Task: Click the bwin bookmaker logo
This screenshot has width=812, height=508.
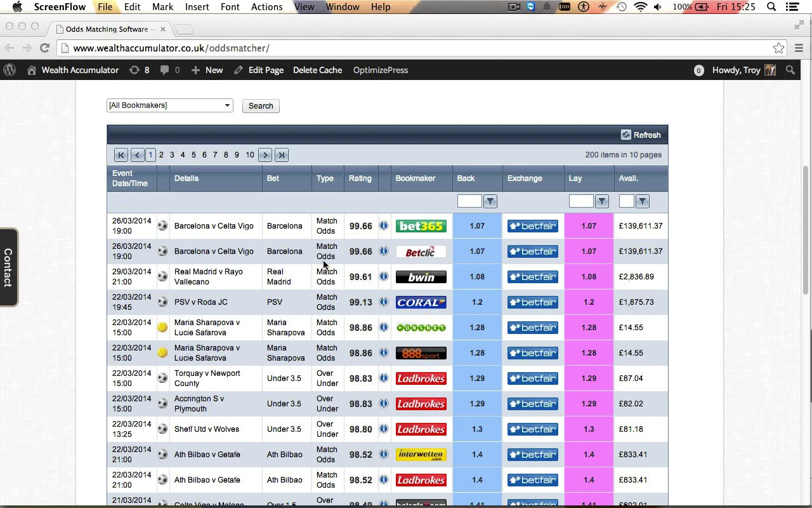Action: tap(421, 277)
